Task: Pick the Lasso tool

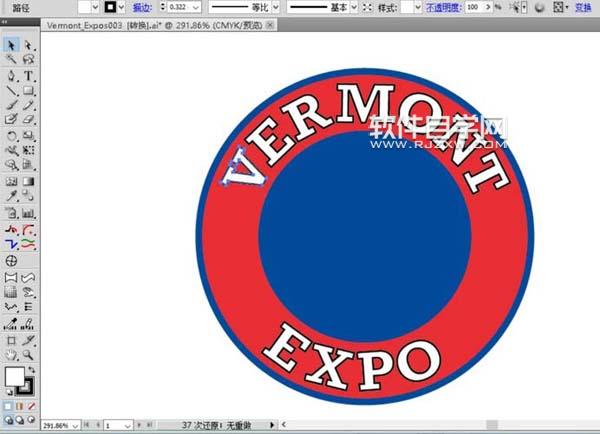Action: point(29,60)
